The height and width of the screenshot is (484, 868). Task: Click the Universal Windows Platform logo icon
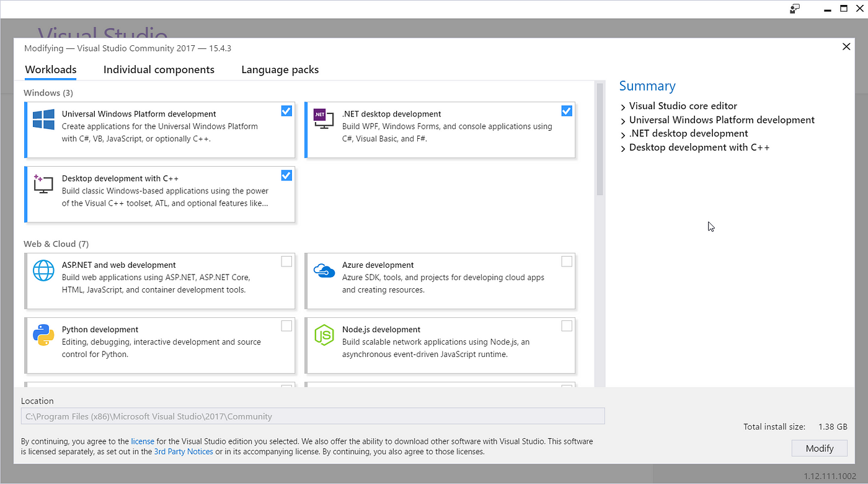pos(43,120)
